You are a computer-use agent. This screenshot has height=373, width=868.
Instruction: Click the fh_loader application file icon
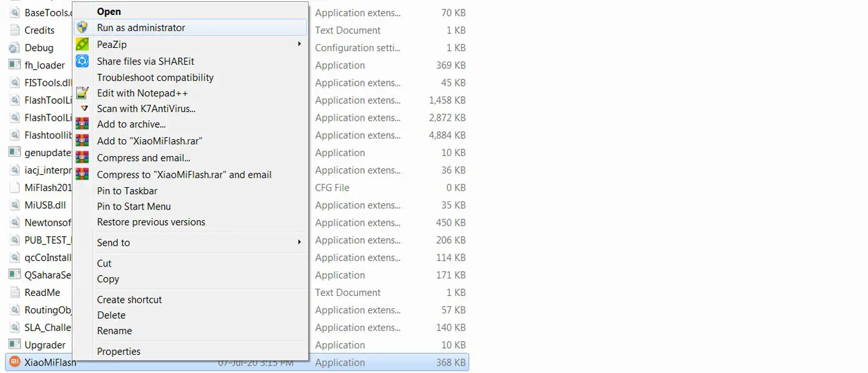click(x=14, y=65)
